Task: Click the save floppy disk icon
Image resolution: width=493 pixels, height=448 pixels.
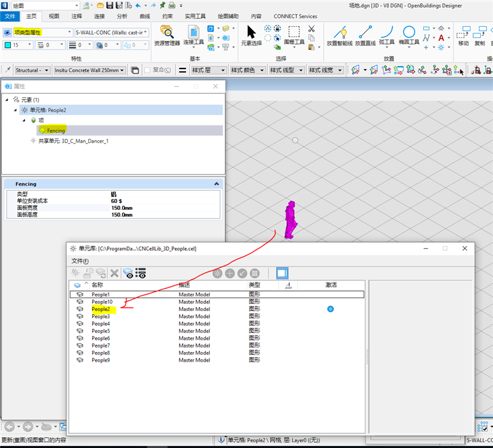Action: (109, 5)
